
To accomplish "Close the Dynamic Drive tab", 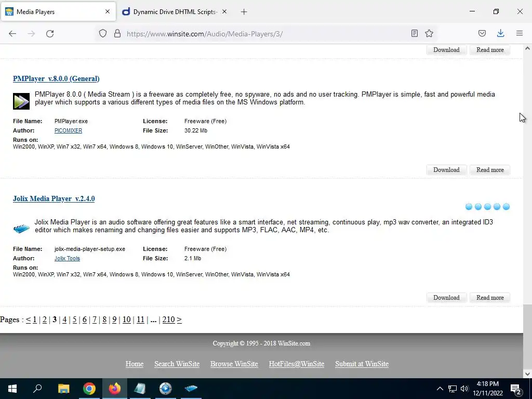I will tap(224, 11).
